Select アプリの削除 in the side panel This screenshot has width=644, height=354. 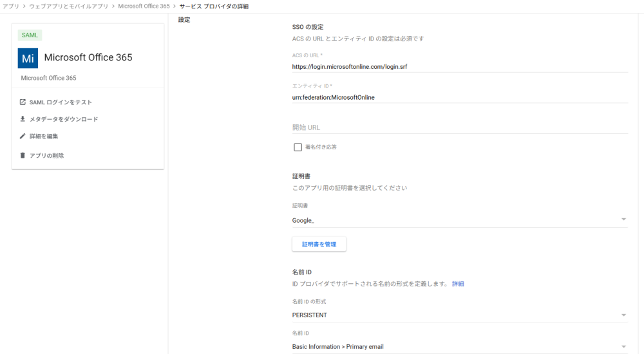(x=46, y=156)
